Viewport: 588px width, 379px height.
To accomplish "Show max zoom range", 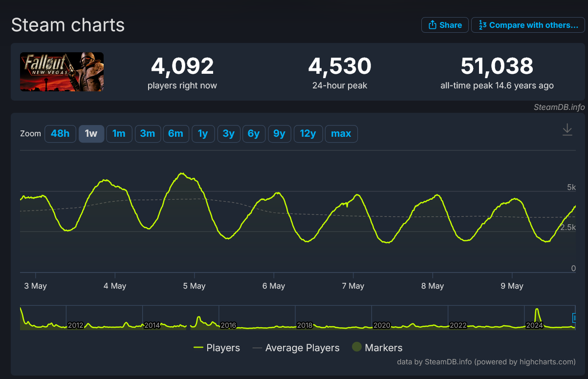I will [x=341, y=133].
